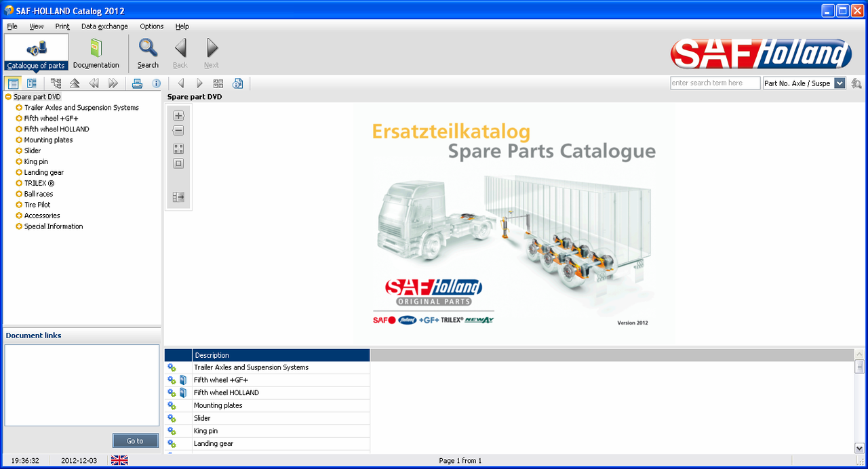The height and width of the screenshot is (469, 868).
Task: Select the King pin table row
Action: (x=267, y=431)
